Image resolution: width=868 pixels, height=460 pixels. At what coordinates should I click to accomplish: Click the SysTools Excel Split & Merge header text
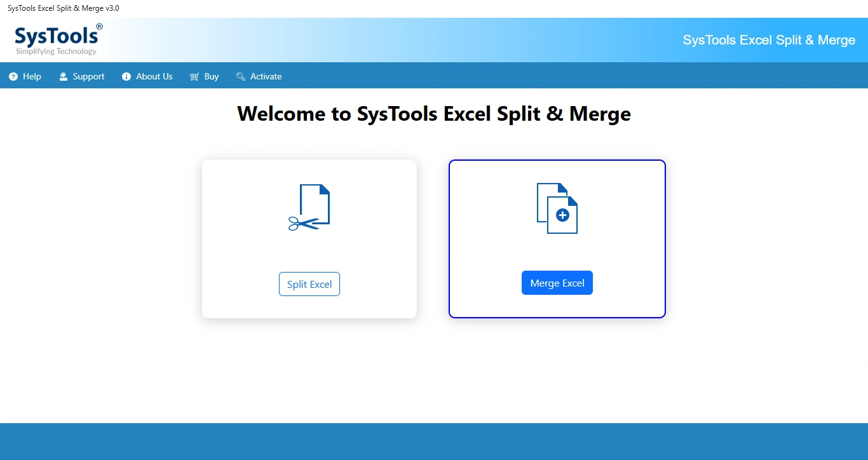(768, 39)
